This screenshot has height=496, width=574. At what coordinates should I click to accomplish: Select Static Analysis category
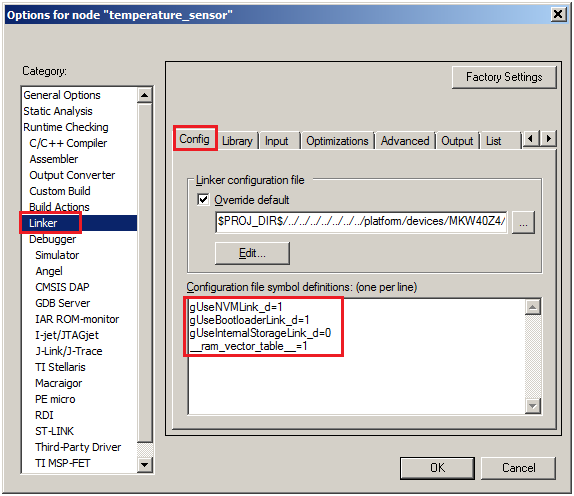(58, 111)
